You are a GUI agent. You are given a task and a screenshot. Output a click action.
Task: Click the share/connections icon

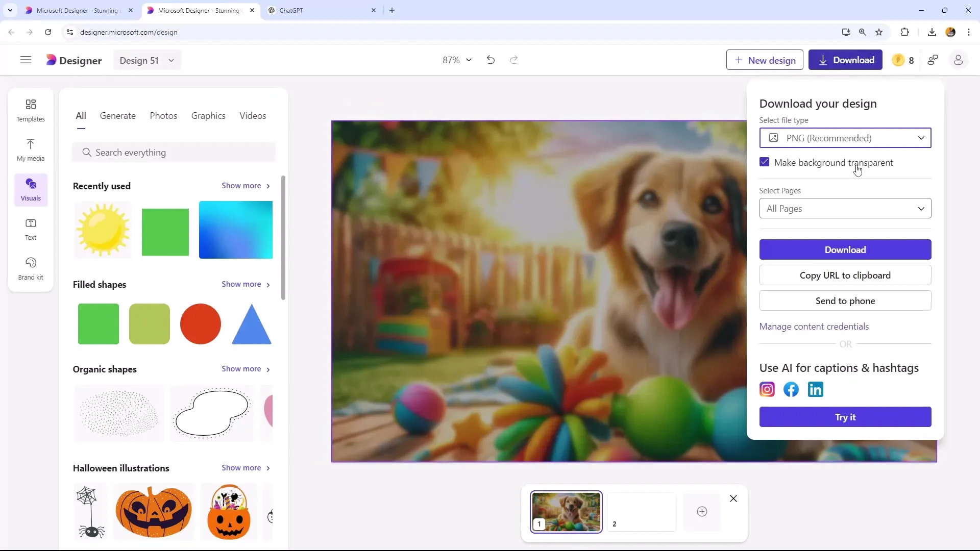[935, 60]
